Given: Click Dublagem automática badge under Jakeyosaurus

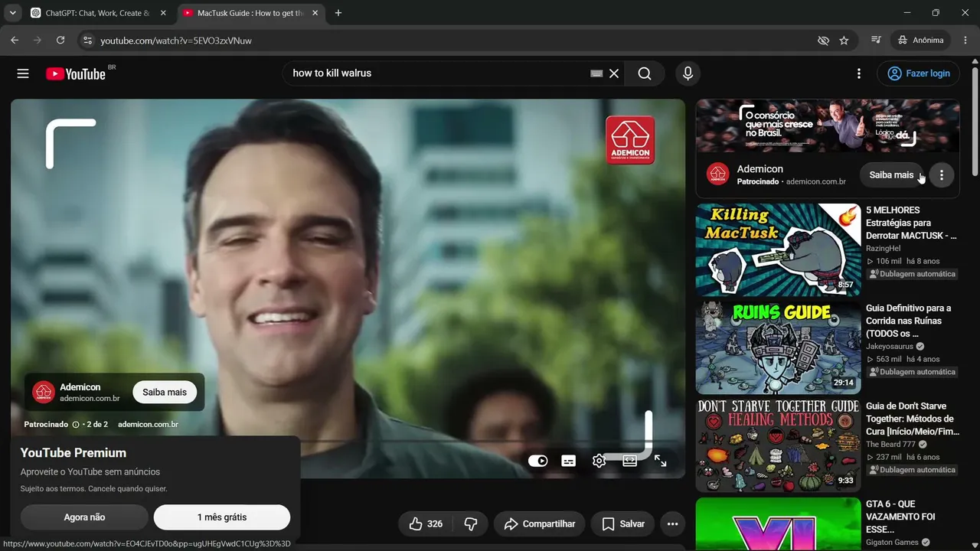Looking at the screenshot, I should click(x=912, y=372).
